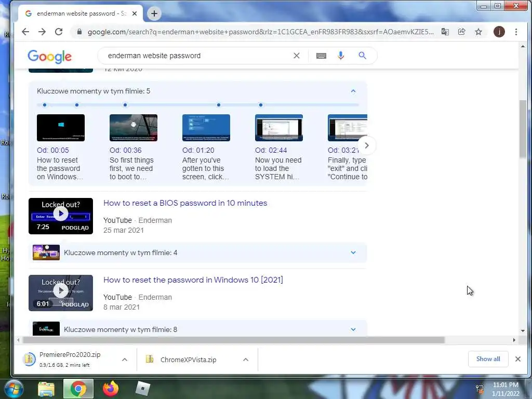Click the Od: 01:20 timestamp link

pos(198,150)
